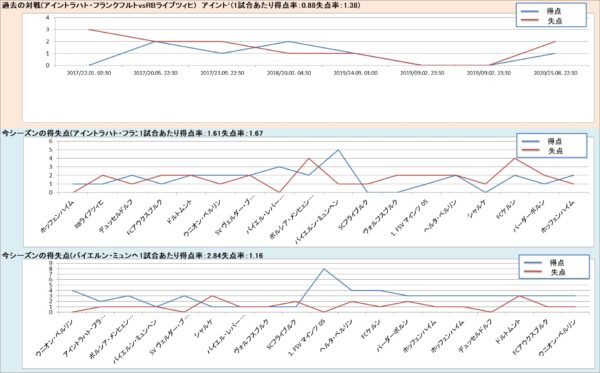600x373 pixels.
Task: Click ヘルタ・ベルリン label in アイントラハト season chart
Action: [x=440, y=215]
